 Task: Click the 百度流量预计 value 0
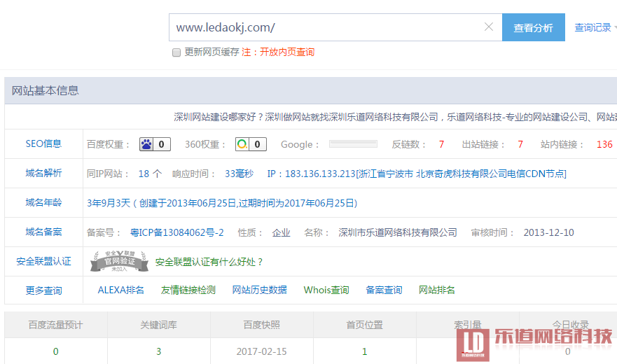[56, 351]
